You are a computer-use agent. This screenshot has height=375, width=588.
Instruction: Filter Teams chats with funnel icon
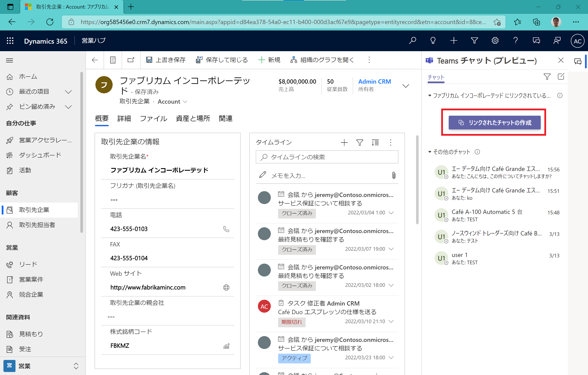point(547,77)
